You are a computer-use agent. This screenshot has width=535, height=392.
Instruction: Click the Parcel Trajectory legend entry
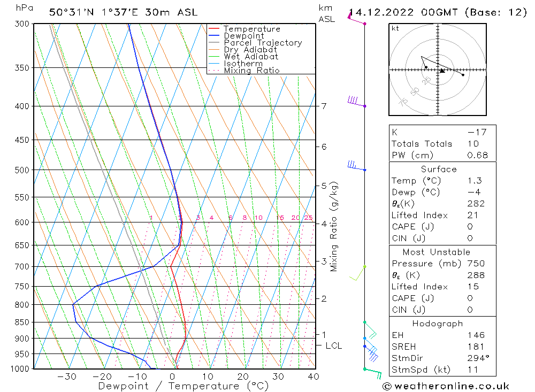pyautogui.click(x=255, y=43)
